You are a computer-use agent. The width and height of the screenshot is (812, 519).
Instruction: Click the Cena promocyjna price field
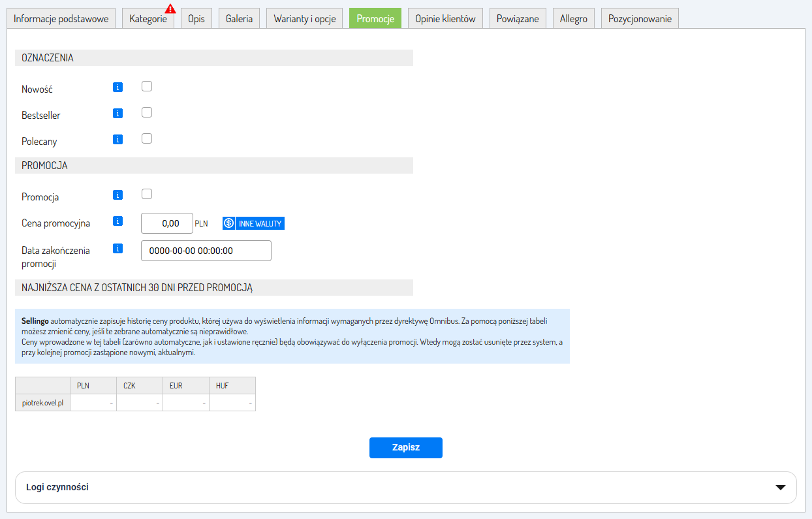click(x=167, y=223)
